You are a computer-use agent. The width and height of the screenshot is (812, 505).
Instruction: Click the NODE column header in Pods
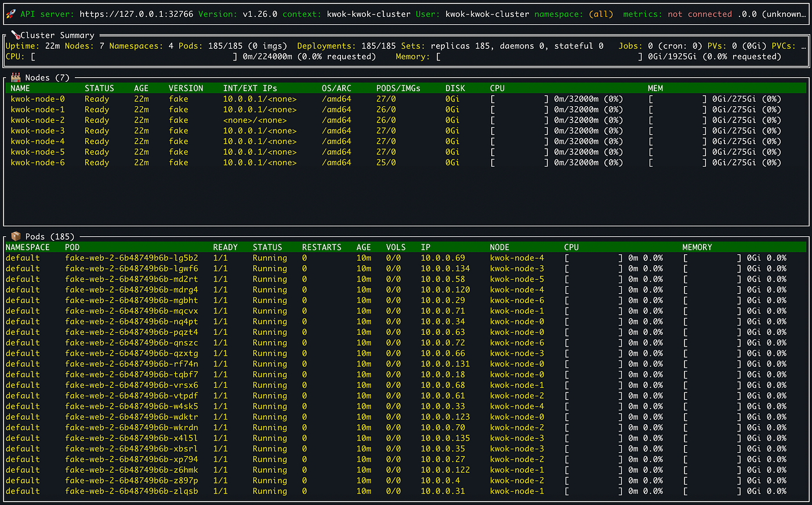coord(499,247)
